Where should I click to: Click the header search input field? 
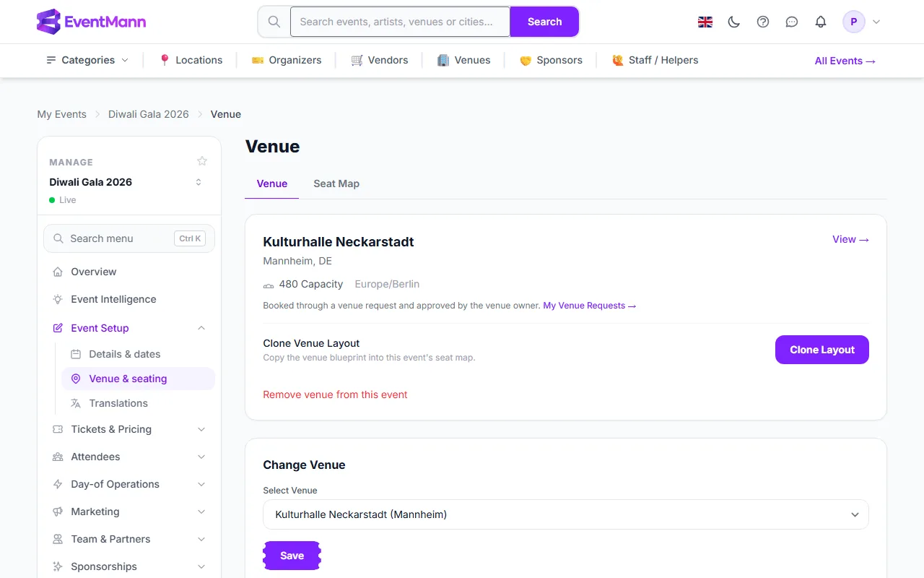[x=400, y=22]
